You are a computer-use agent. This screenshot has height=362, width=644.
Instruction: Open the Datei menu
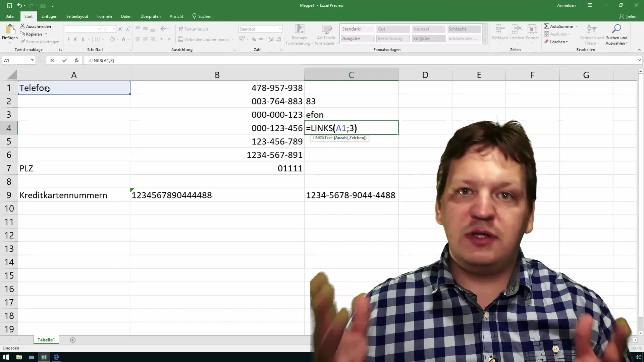click(10, 16)
